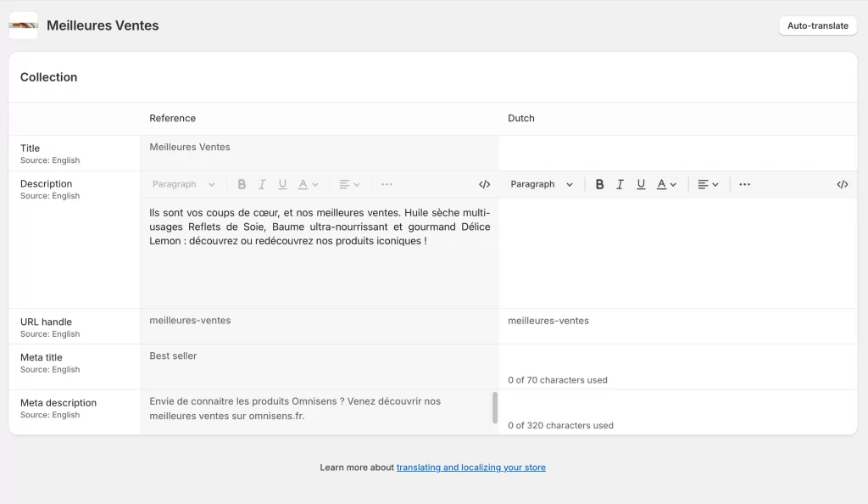
Task: Open the Paragraph dropdown in the reference toolbar
Action: (x=184, y=184)
